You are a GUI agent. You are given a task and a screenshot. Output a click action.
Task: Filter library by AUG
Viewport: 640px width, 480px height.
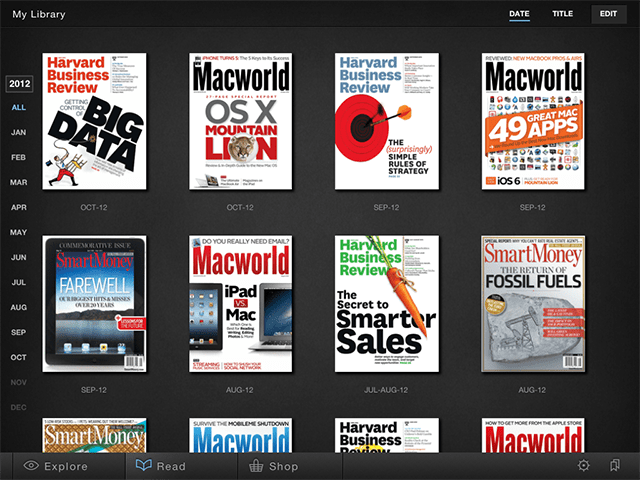tap(19, 307)
